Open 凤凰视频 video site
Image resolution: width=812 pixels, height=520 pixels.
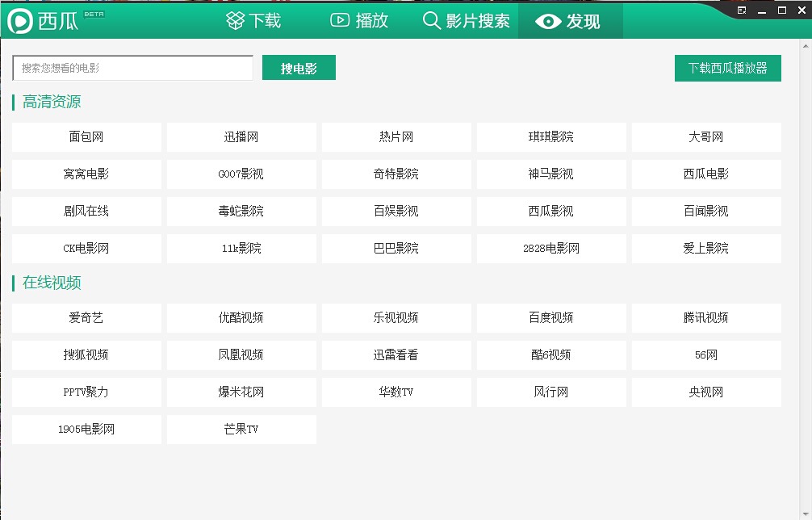coord(241,355)
